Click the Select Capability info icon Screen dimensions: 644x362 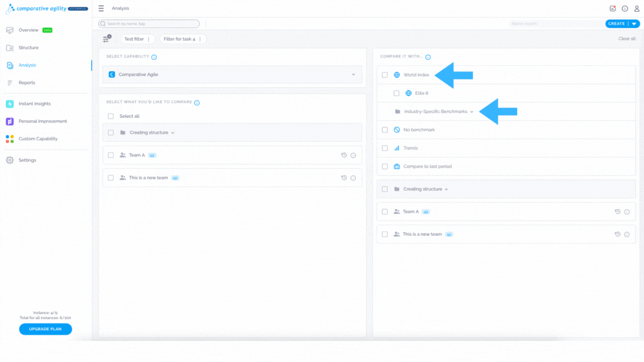coord(154,57)
